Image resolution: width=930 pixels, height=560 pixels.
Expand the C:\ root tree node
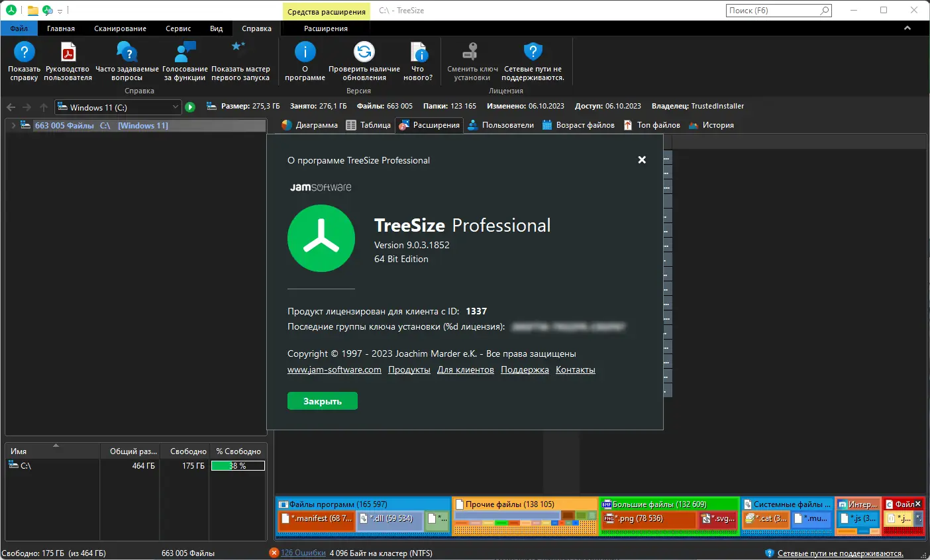pos(13,125)
